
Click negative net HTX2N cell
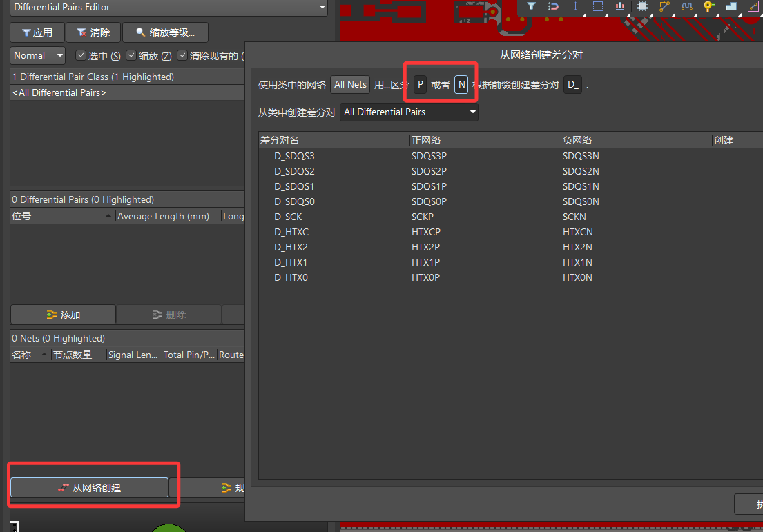[578, 247]
